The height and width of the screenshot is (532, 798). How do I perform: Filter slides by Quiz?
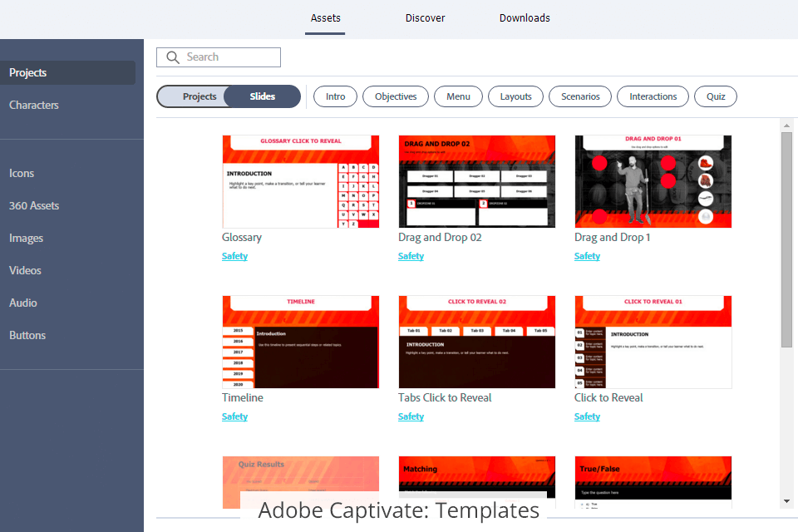point(716,96)
